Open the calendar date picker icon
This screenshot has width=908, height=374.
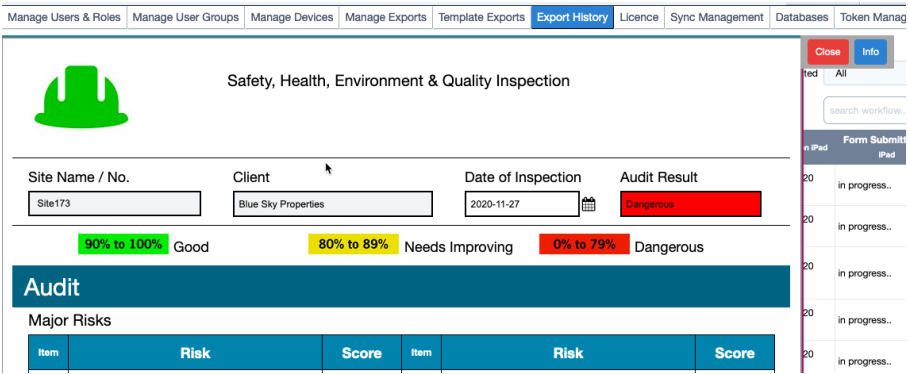coord(588,204)
